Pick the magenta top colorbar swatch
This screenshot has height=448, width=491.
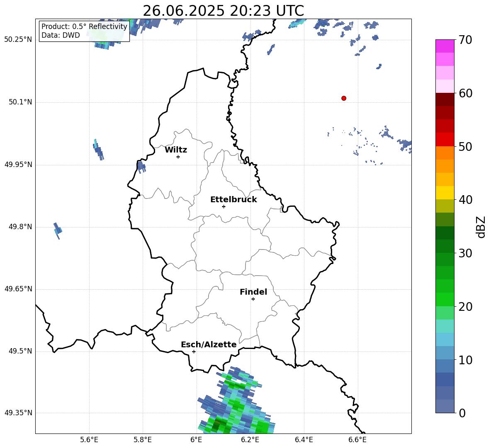tap(445, 46)
